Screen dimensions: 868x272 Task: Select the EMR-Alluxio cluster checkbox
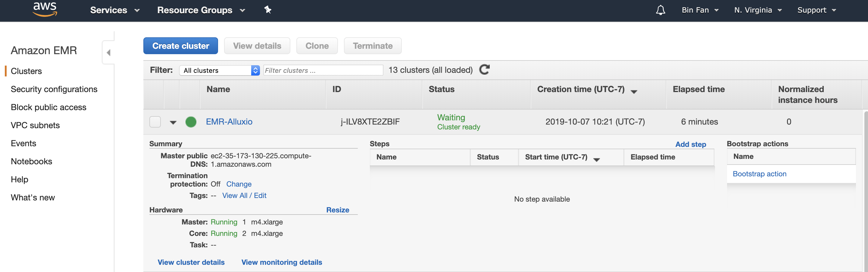(155, 122)
